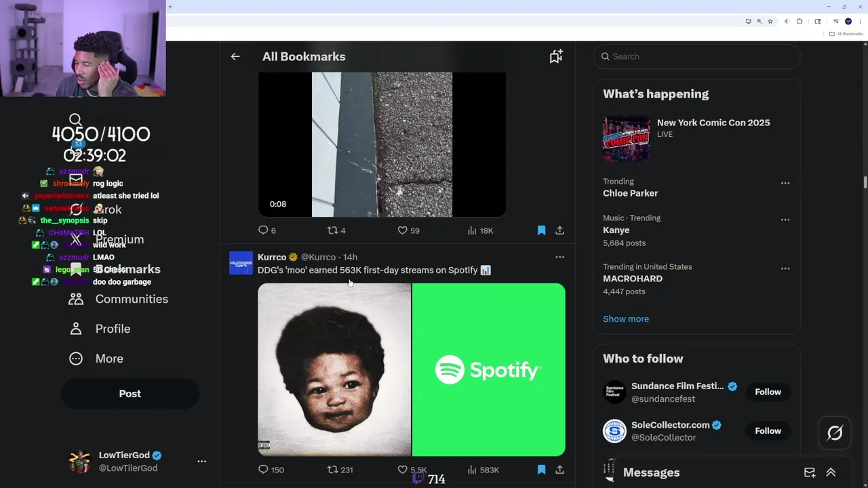868x488 pixels.
Task: Open the bookmark folders add icon
Action: (x=556, y=57)
